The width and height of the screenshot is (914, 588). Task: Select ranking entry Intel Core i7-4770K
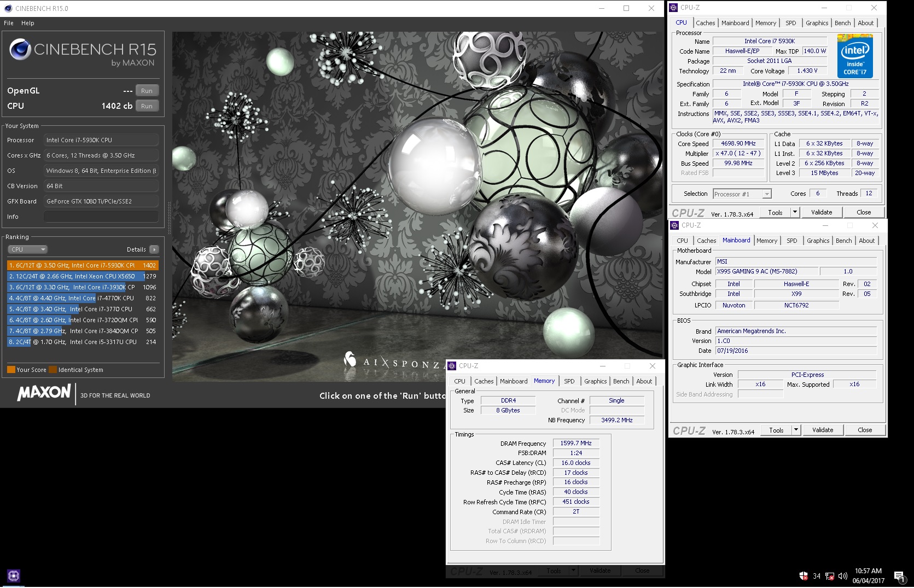pyautogui.click(x=83, y=298)
